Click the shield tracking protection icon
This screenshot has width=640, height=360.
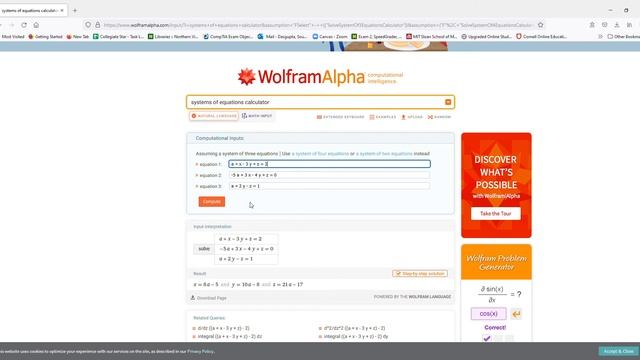(88, 25)
